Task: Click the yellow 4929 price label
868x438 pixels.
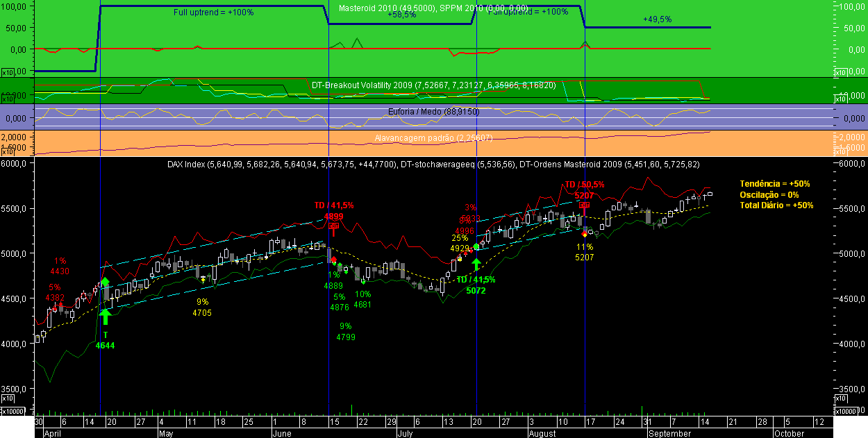Action: point(460,249)
